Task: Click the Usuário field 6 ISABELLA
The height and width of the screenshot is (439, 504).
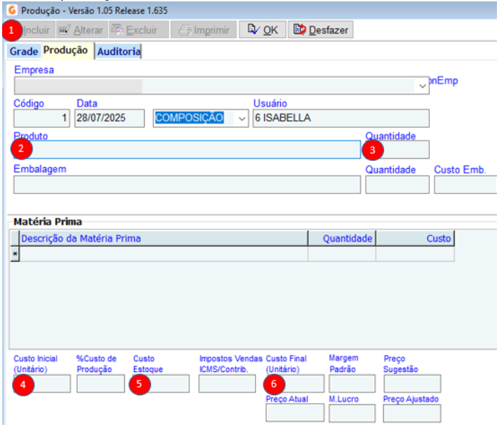Action: (x=341, y=119)
